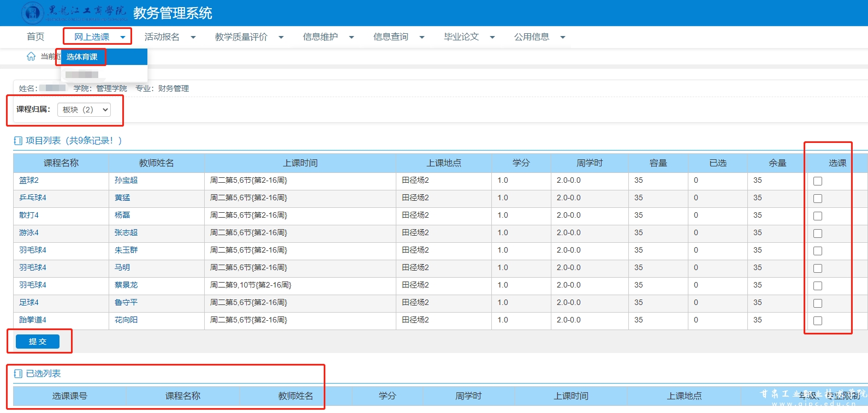Click the university logo emblem
This screenshot has width=868, height=413.
coord(32,13)
